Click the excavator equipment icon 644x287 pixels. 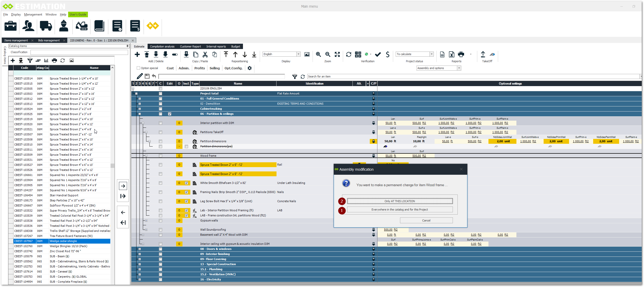tap(82, 26)
